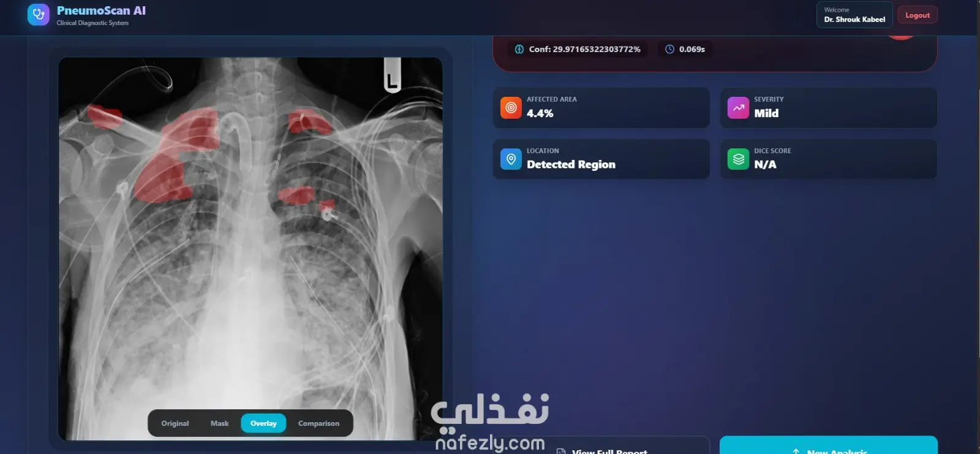Select the Affected Area 4.4% card
The width and height of the screenshot is (980, 454).
click(x=601, y=108)
